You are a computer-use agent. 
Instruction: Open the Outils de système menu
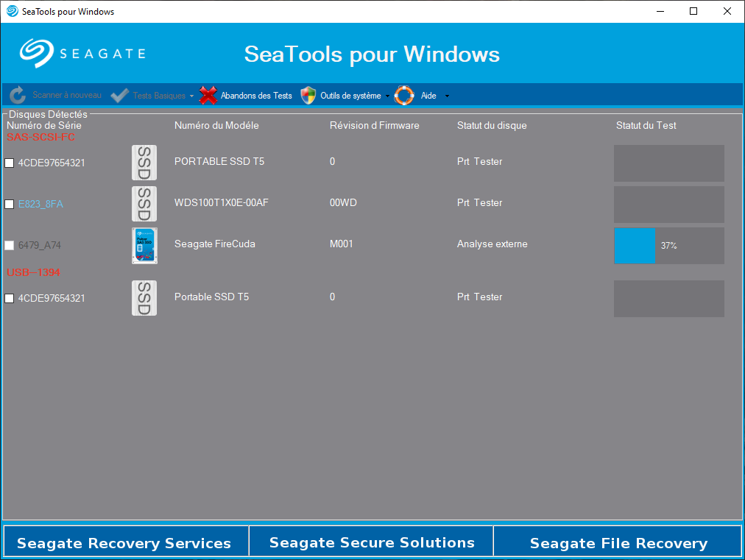click(x=350, y=96)
